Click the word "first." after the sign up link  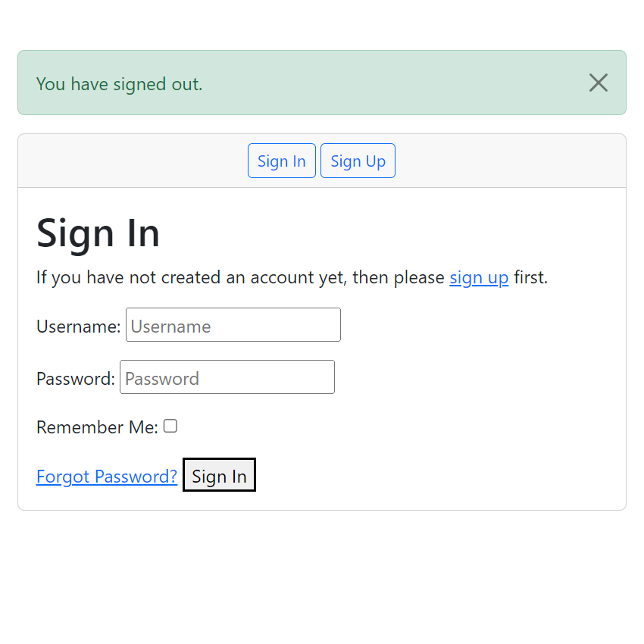530,278
